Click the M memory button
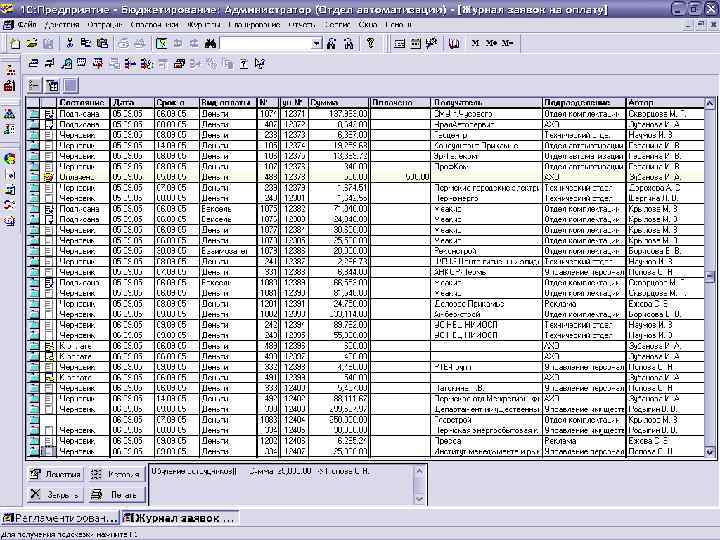The width and height of the screenshot is (720, 540). [475, 43]
